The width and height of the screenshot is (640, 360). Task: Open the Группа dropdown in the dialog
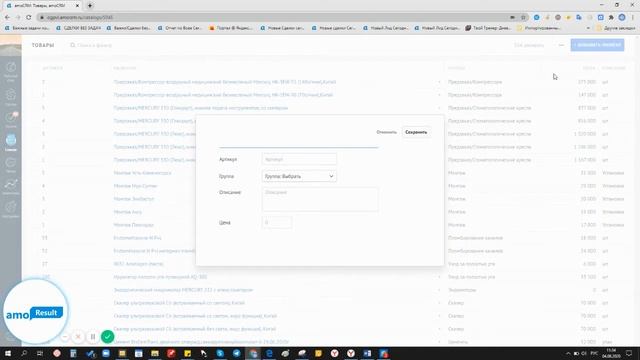[x=299, y=176]
